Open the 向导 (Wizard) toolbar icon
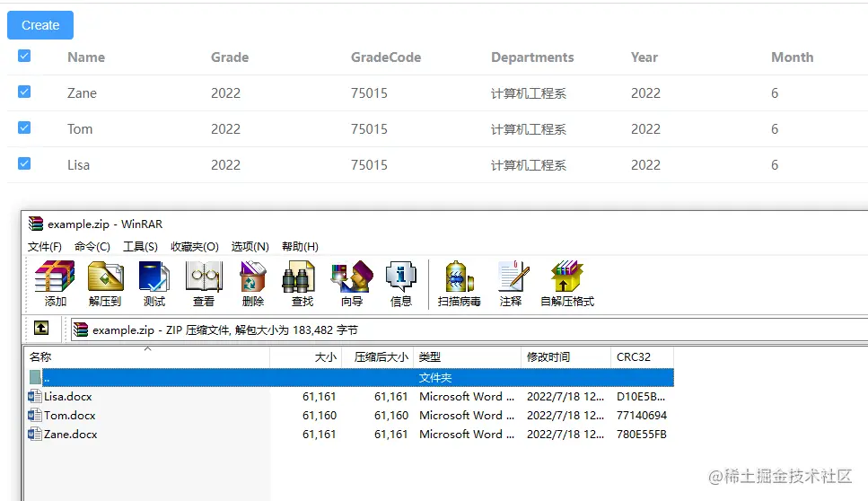Screen dimensions: 868x501 pyautogui.click(x=352, y=277)
